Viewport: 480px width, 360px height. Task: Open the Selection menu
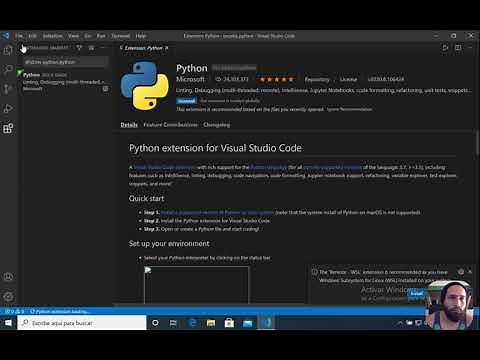pyautogui.click(x=52, y=36)
